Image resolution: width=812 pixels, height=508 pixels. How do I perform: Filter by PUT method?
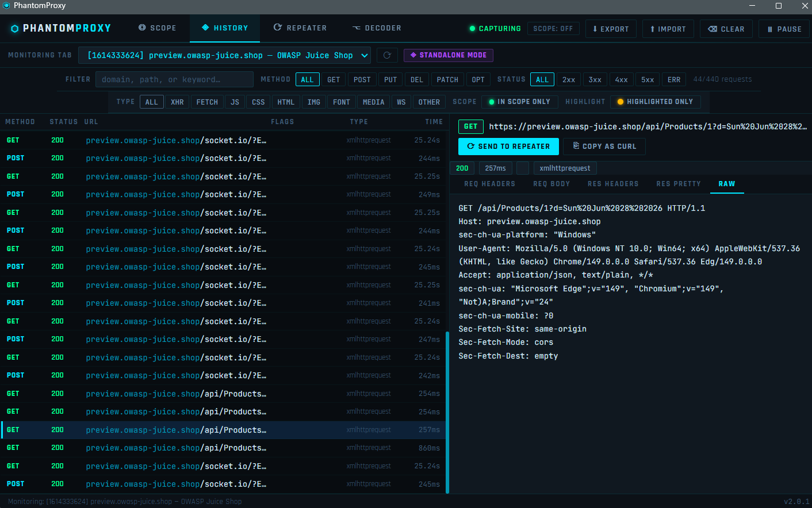390,79
